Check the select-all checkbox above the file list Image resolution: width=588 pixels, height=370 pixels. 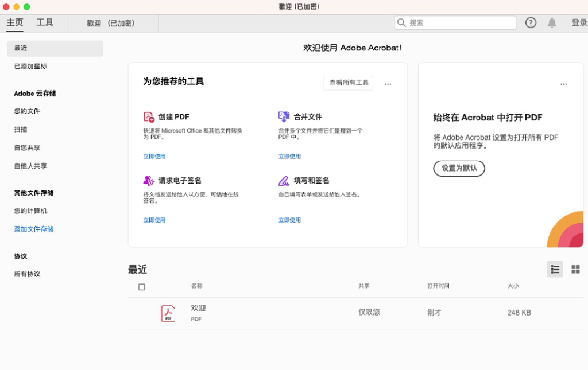[142, 287]
